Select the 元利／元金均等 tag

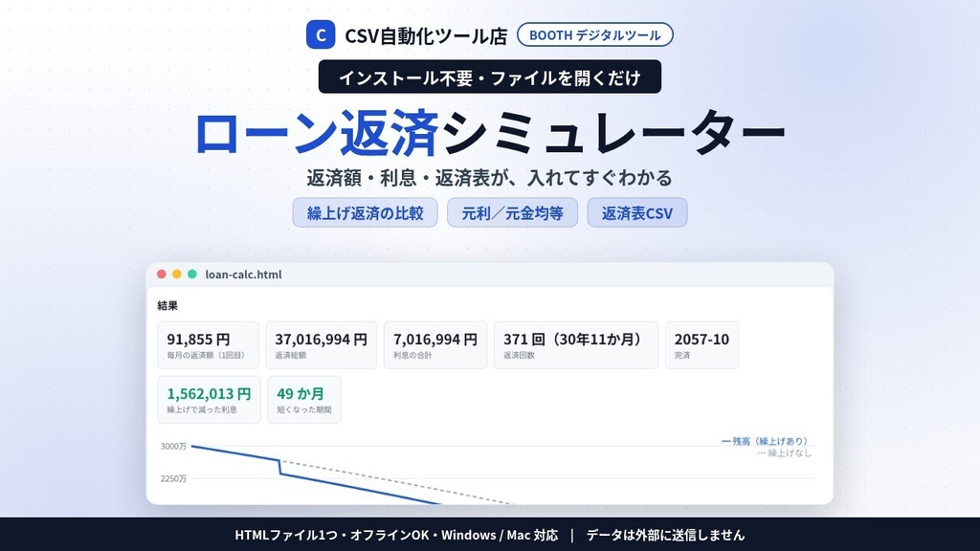513,213
